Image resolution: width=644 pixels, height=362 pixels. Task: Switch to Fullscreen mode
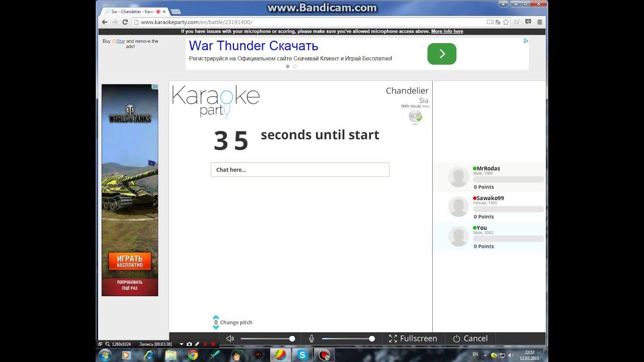click(413, 339)
